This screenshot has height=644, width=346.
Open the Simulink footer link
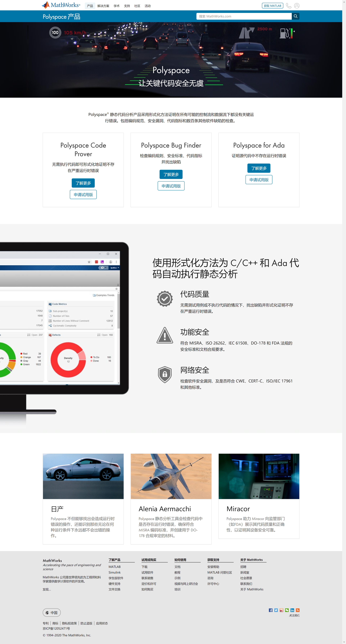click(x=115, y=573)
